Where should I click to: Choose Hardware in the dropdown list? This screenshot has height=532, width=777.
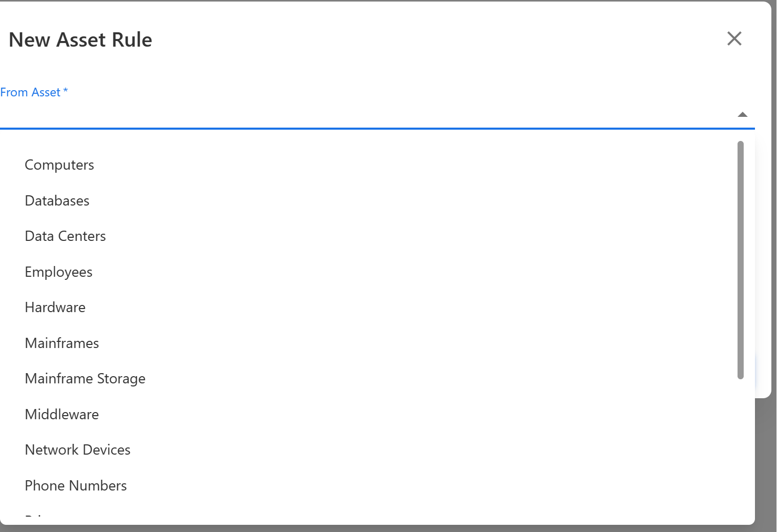pos(55,308)
